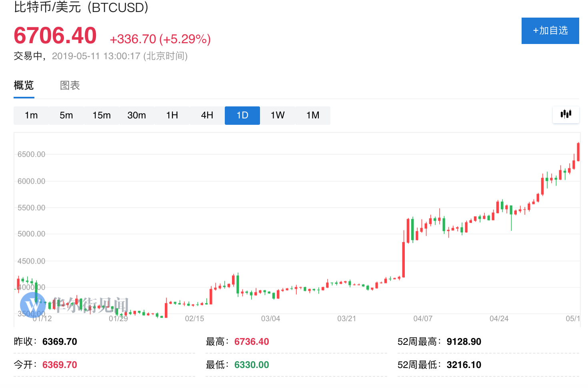Toggle the 1M monthly view
The width and height of the screenshot is (588, 388).
[312, 115]
